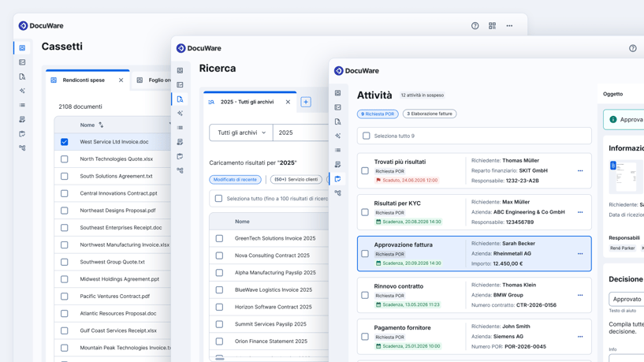Open Cassetti file cabinet icon in Cassetti window sidebar
This screenshot has width=644, height=362.
[x=22, y=48]
